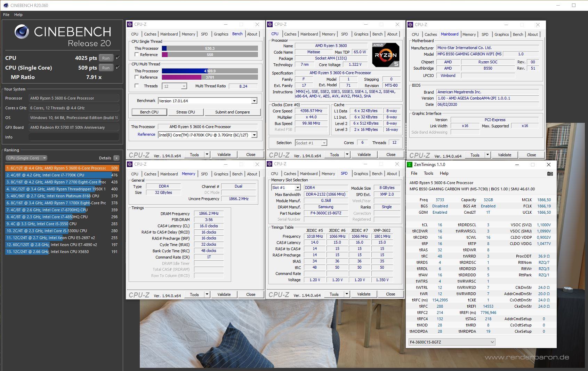
Task: Click the Cinebench icon in the title bar
Action: point(5,5)
